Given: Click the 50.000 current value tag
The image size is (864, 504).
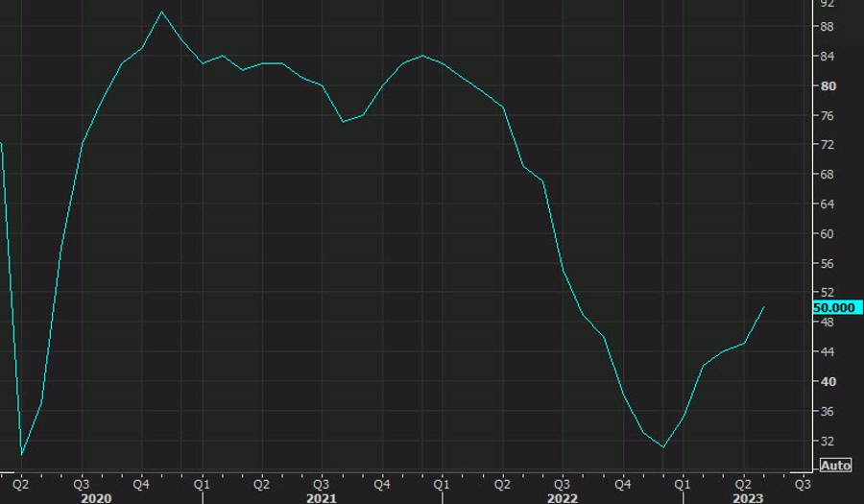Looking at the screenshot, I should pos(837,307).
